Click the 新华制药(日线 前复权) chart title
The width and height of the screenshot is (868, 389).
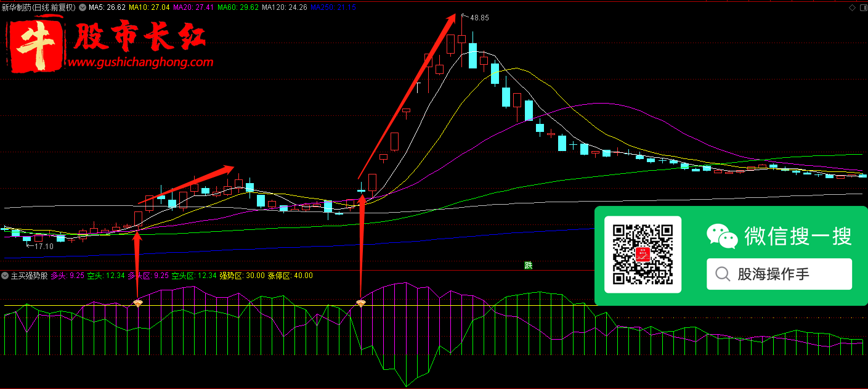(x=39, y=8)
